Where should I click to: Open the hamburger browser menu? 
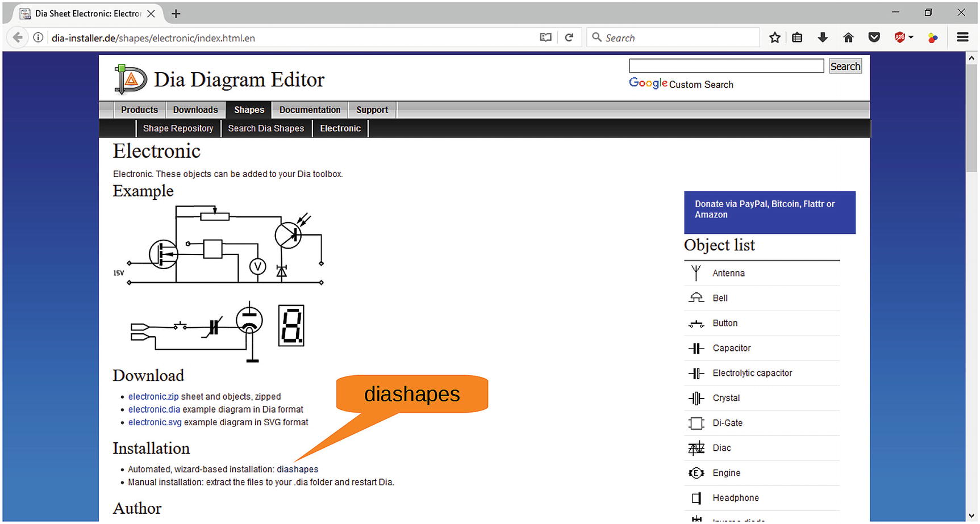click(x=962, y=37)
